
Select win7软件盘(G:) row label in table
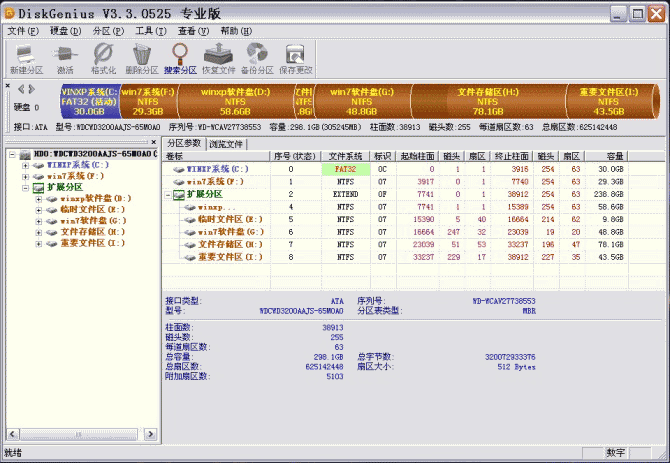click(230, 232)
